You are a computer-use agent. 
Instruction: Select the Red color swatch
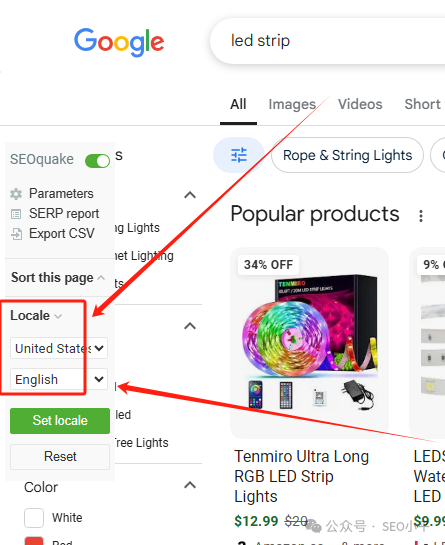34,541
